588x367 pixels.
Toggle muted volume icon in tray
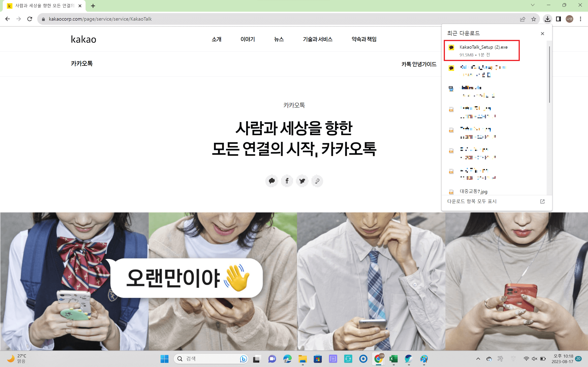534,359
